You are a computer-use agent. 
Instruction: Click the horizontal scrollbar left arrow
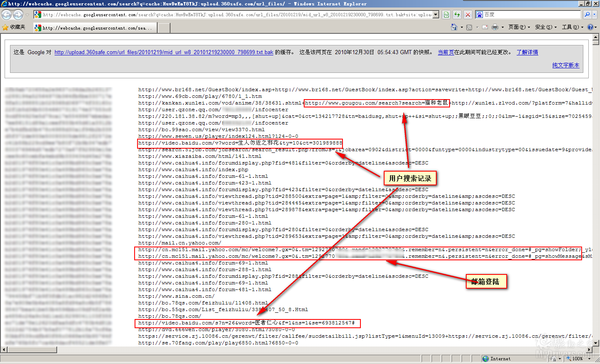(x=4, y=350)
